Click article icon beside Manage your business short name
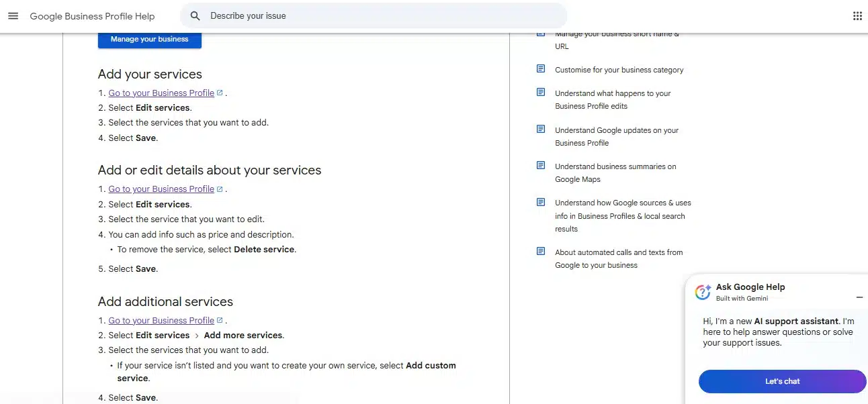Viewport: 868px width, 404px height. [x=541, y=34]
